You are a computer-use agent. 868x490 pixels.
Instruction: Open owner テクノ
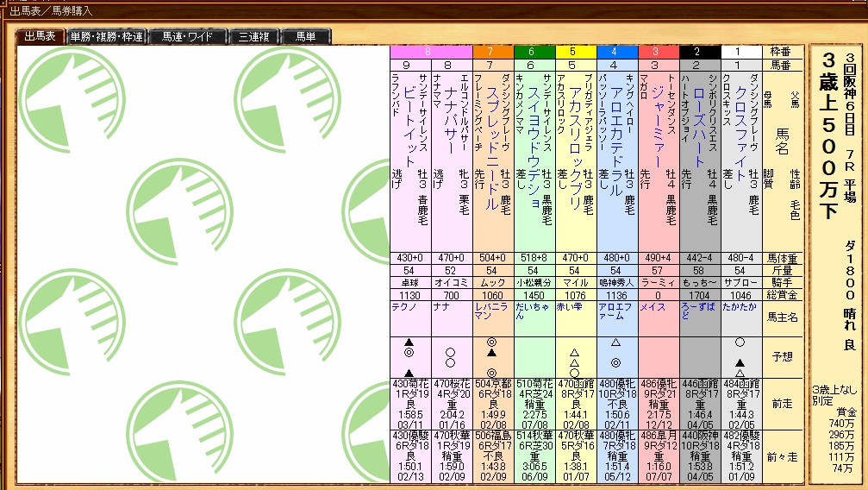point(403,307)
